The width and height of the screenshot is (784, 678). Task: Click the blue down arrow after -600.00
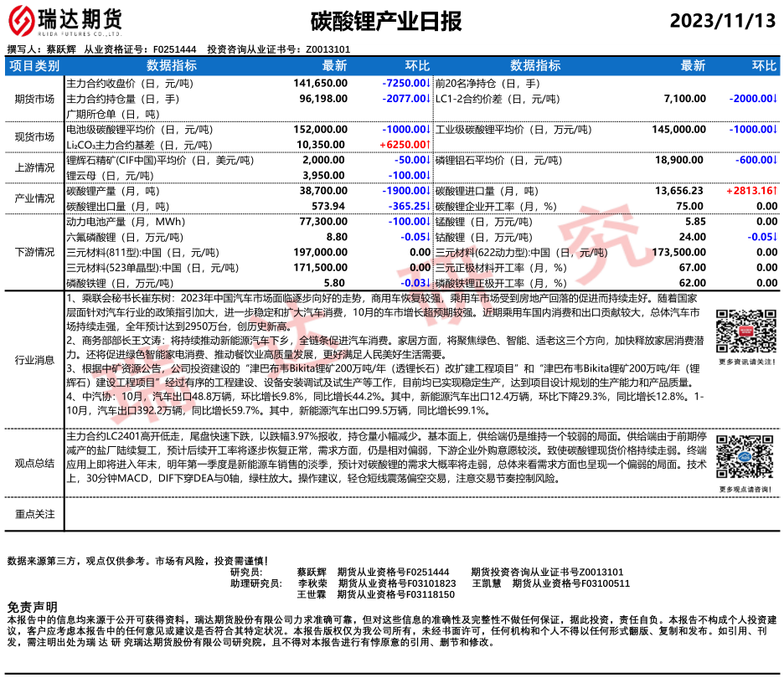pyautogui.click(x=775, y=160)
